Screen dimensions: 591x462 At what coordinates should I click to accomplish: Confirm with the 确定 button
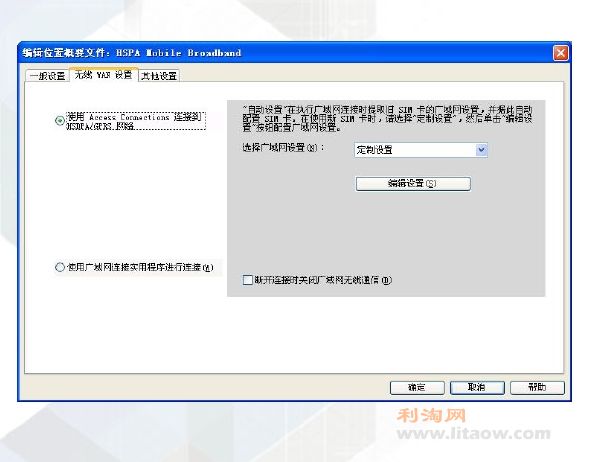417,387
